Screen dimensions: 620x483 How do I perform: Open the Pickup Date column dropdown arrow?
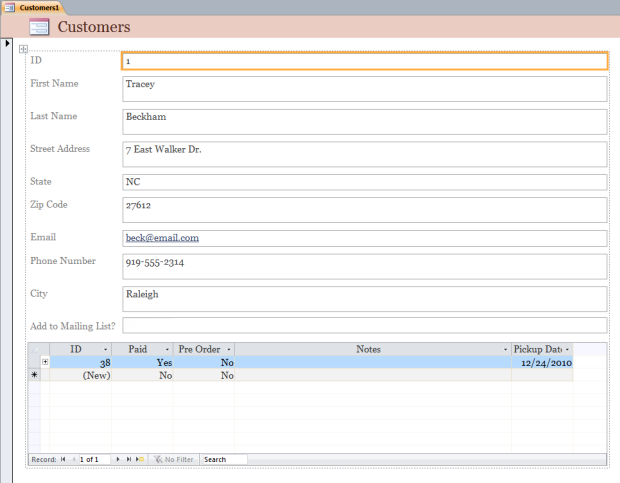click(x=567, y=349)
